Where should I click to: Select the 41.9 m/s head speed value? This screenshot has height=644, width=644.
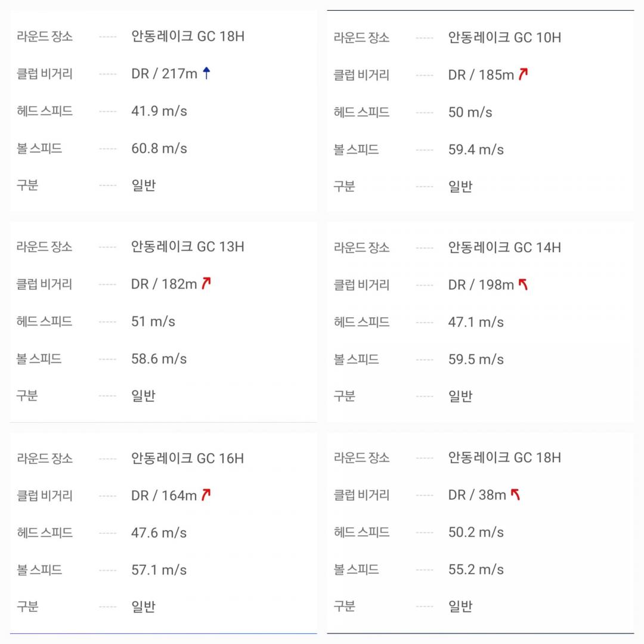[x=159, y=111]
